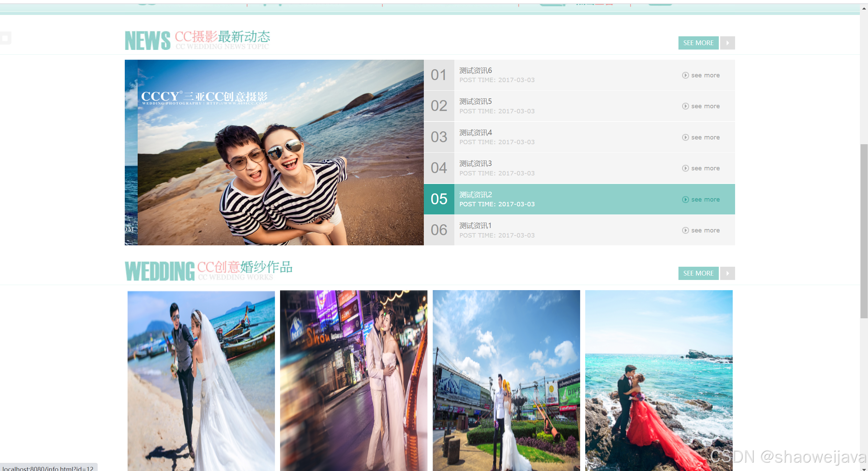868x471 pixels.
Task: Open news title 测试资讯6
Action: click(475, 71)
